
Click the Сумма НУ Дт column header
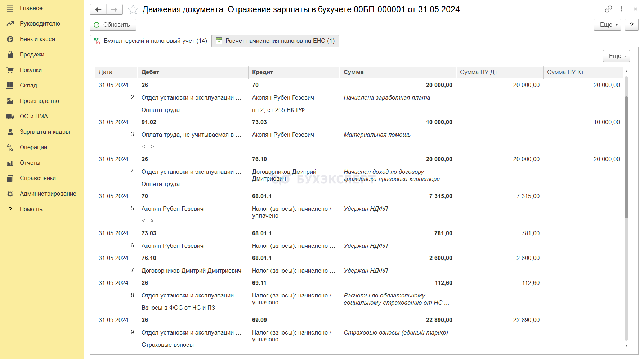tap(500, 72)
